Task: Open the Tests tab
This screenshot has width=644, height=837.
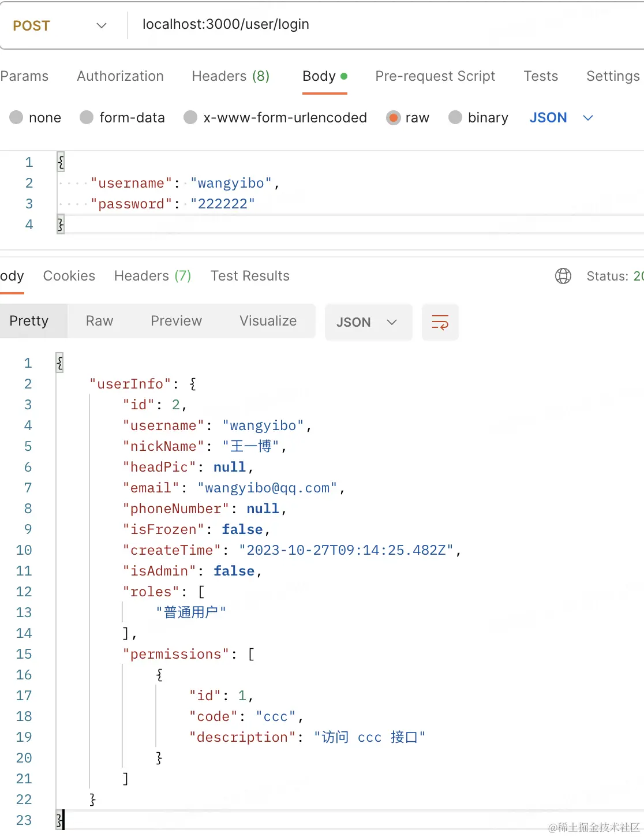Action: (x=541, y=76)
